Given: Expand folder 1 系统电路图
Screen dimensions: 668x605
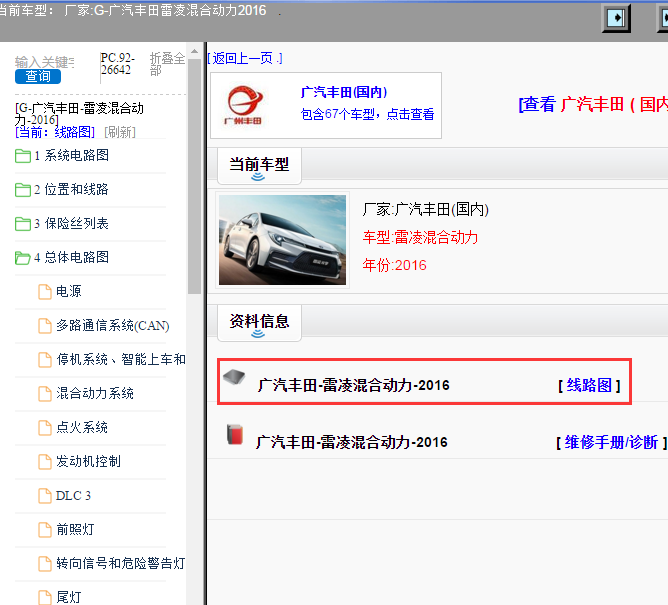Looking at the screenshot, I should click(71, 156).
